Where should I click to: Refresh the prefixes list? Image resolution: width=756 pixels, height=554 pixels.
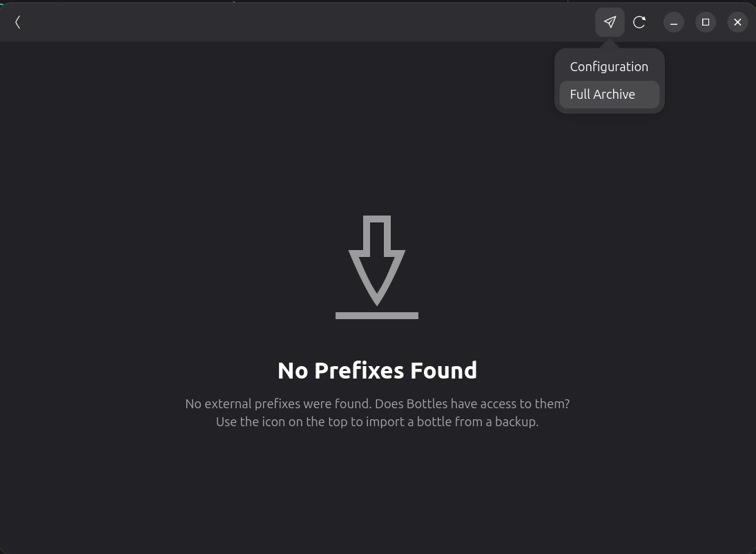(639, 22)
